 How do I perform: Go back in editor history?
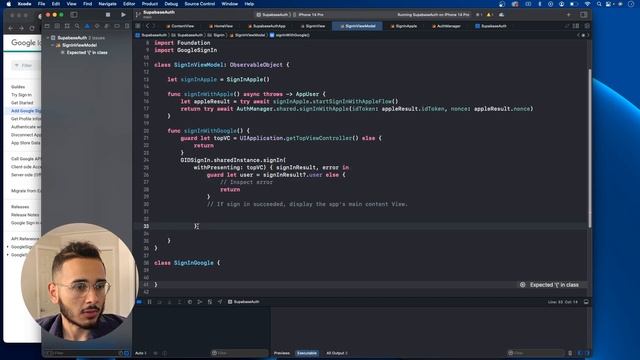point(147,26)
